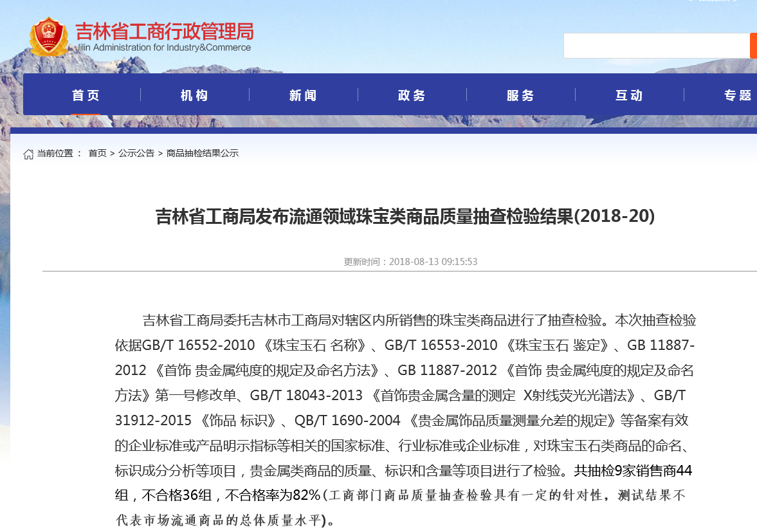
Task: Click the first paragraph of article text
Action: click(x=406, y=420)
